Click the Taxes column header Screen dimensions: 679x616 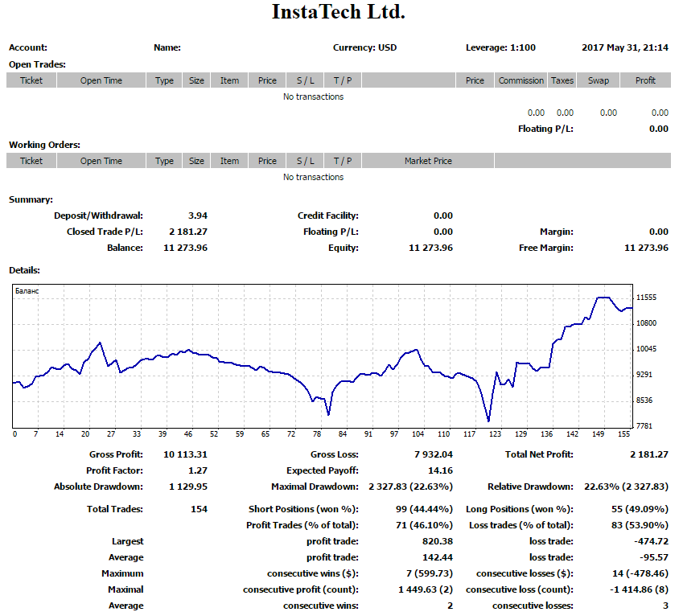pyautogui.click(x=562, y=80)
